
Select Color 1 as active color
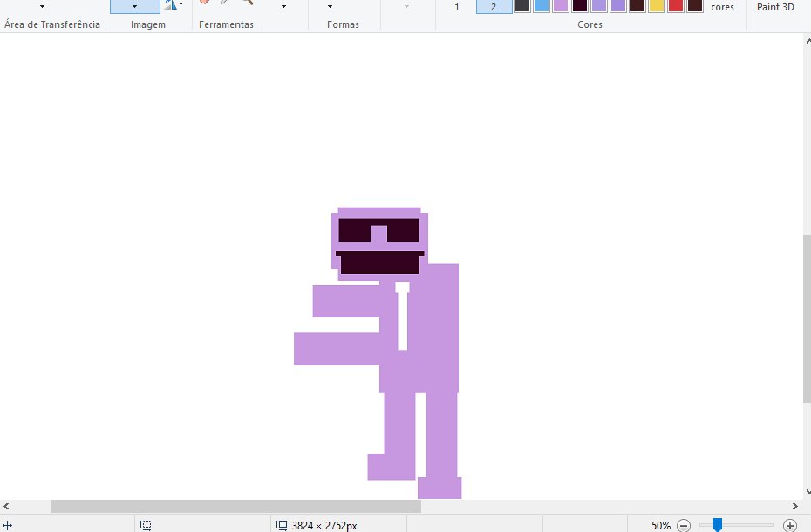coord(457,7)
